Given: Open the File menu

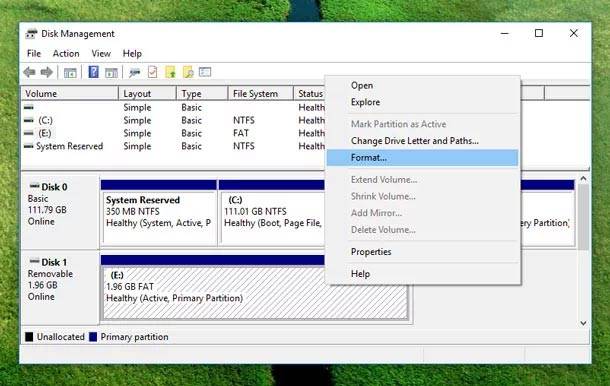Looking at the screenshot, I should click(x=34, y=54).
